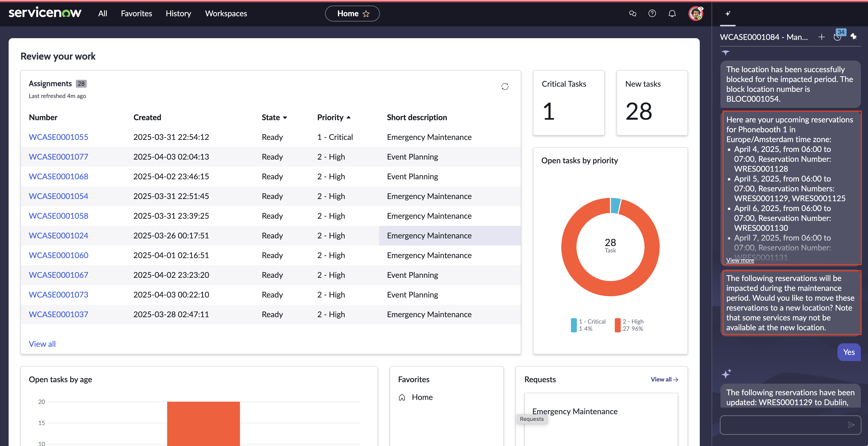The width and height of the screenshot is (868, 446).
Task: Click the Assignments count badge 28
Action: (81, 83)
